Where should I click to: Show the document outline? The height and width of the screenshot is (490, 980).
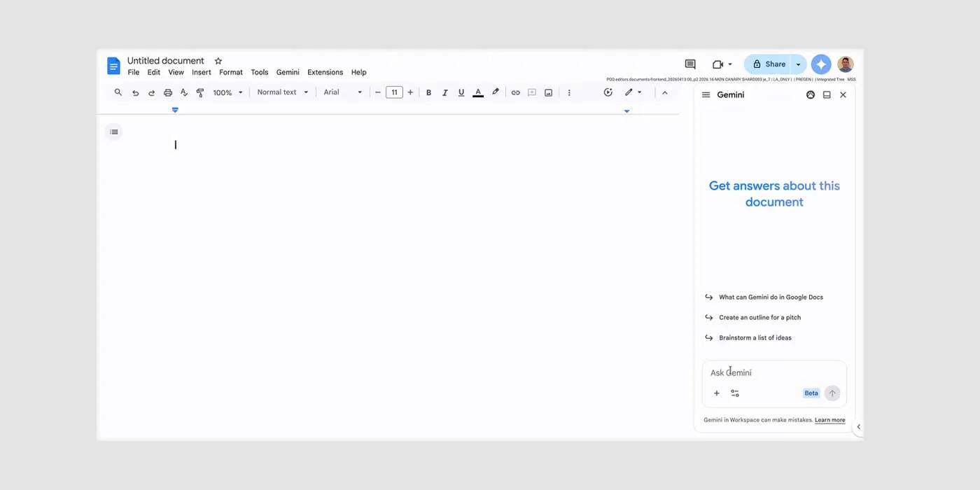click(x=114, y=132)
